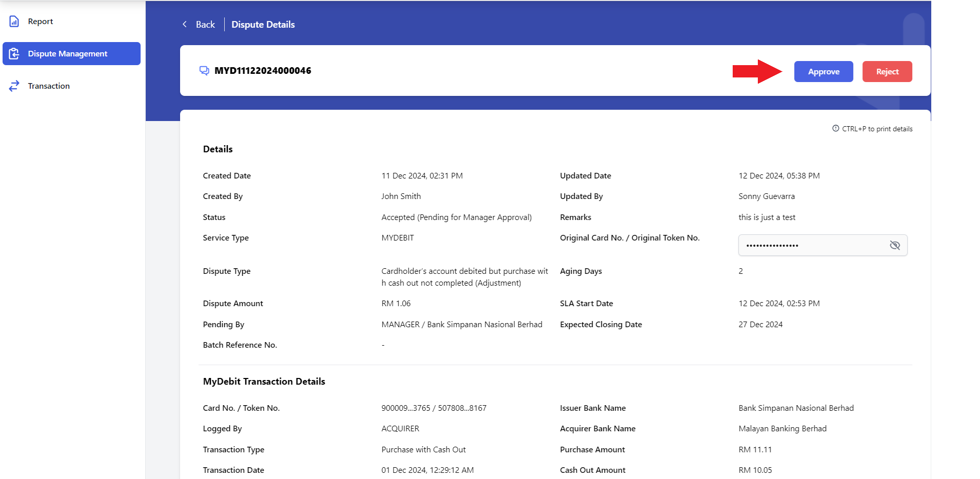Click the created by name 'John Smith'
980x479 pixels.
tap(401, 196)
